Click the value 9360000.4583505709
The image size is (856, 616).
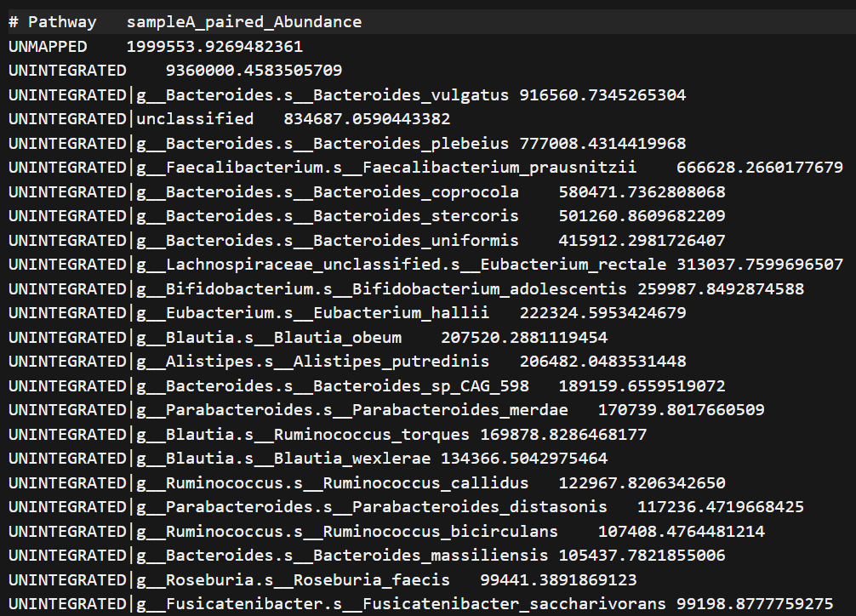click(254, 71)
